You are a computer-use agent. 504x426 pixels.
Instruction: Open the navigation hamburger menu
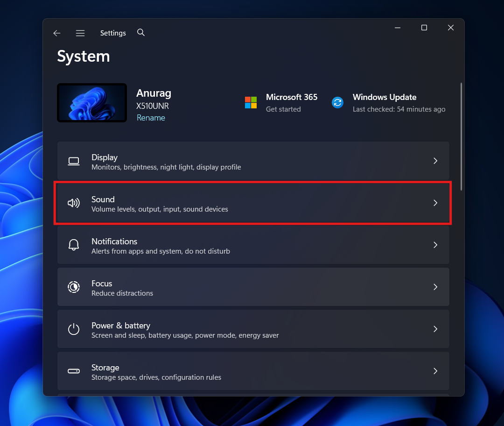tap(80, 33)
